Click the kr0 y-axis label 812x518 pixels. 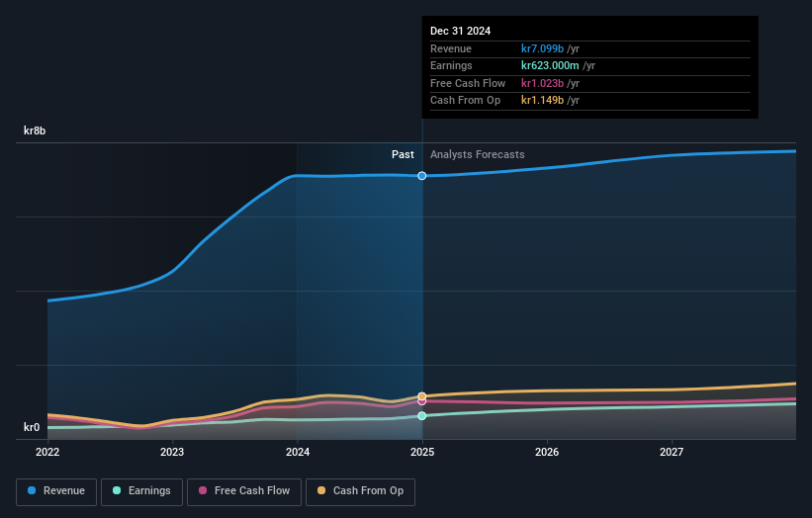pyautogui.click(x=32, y=427)
